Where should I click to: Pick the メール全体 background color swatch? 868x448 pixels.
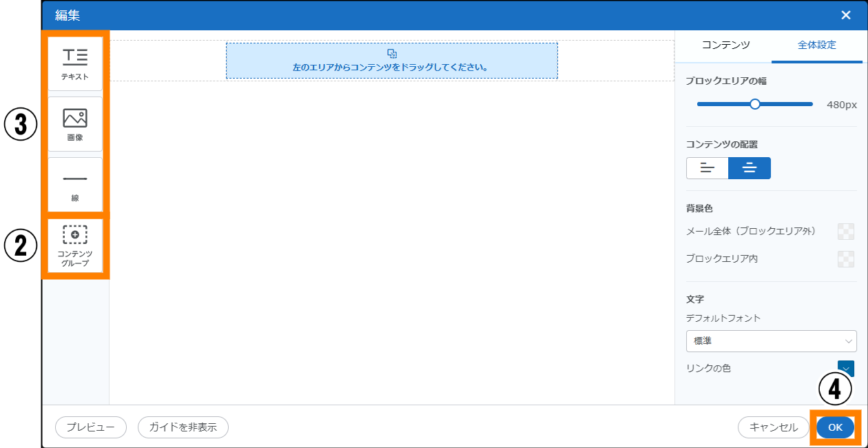(845, 232)
